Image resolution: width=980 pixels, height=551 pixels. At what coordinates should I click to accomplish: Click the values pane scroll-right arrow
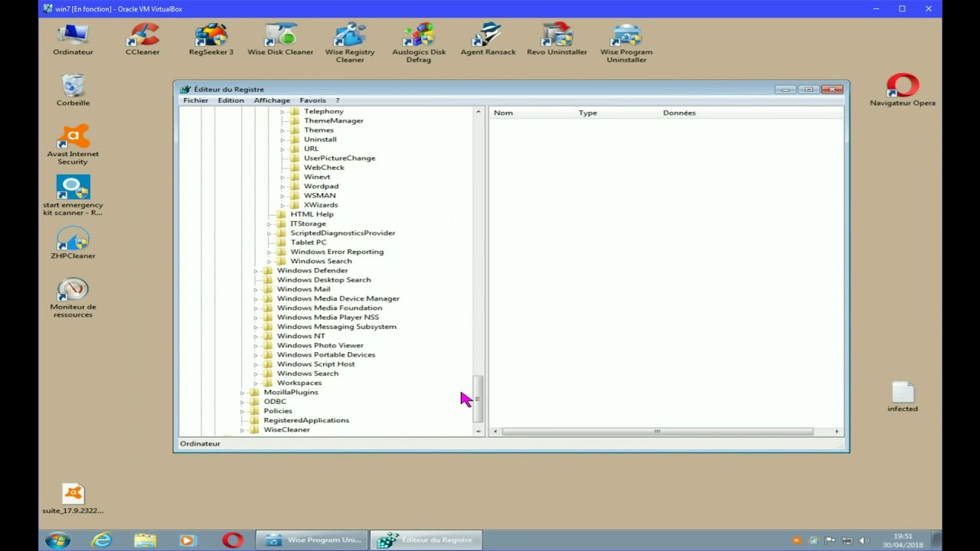click(x=837, y=432)
